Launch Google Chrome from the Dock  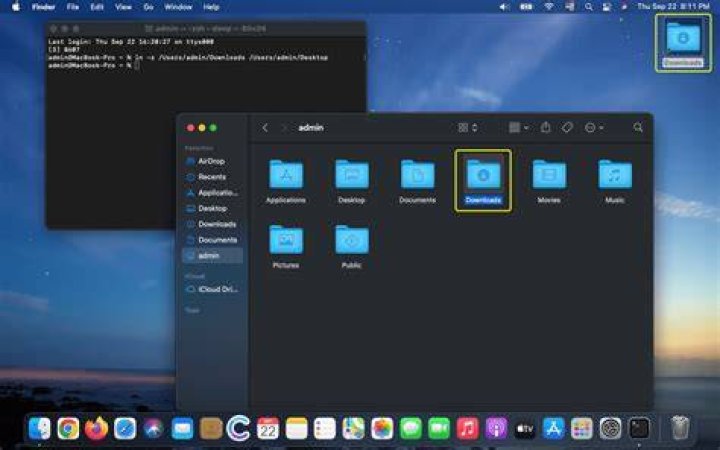[x=68, y=429]
